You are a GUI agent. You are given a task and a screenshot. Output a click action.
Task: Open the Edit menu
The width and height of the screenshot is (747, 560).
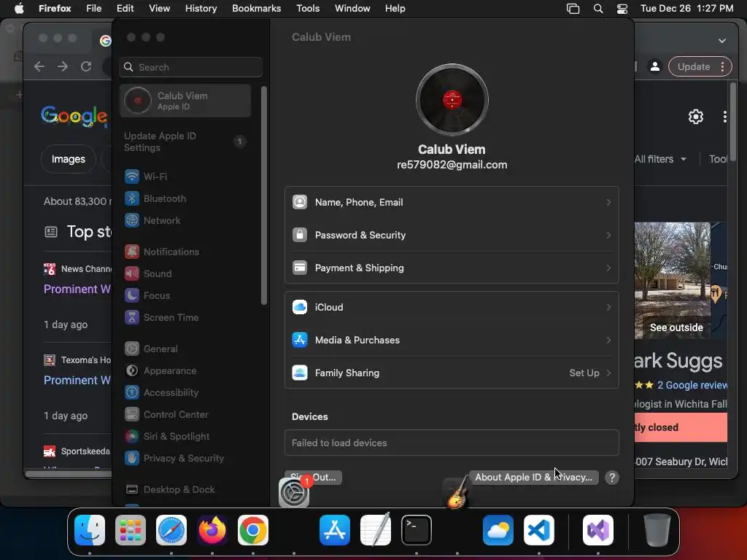coord(125,8)
